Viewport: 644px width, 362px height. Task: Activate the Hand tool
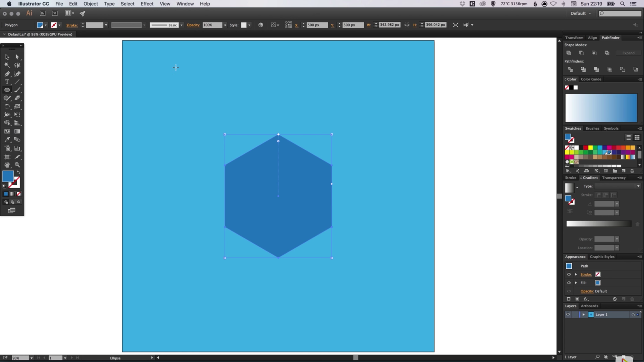[x=7, y=165]
